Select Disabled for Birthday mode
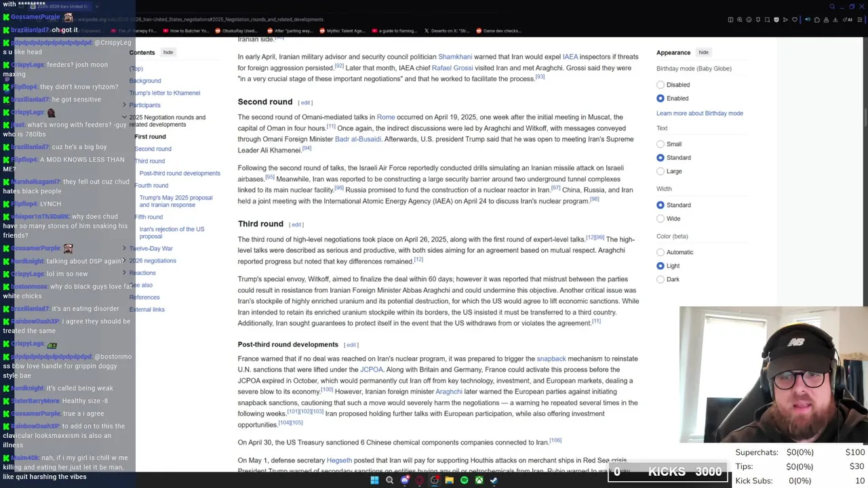 (660, 85)
